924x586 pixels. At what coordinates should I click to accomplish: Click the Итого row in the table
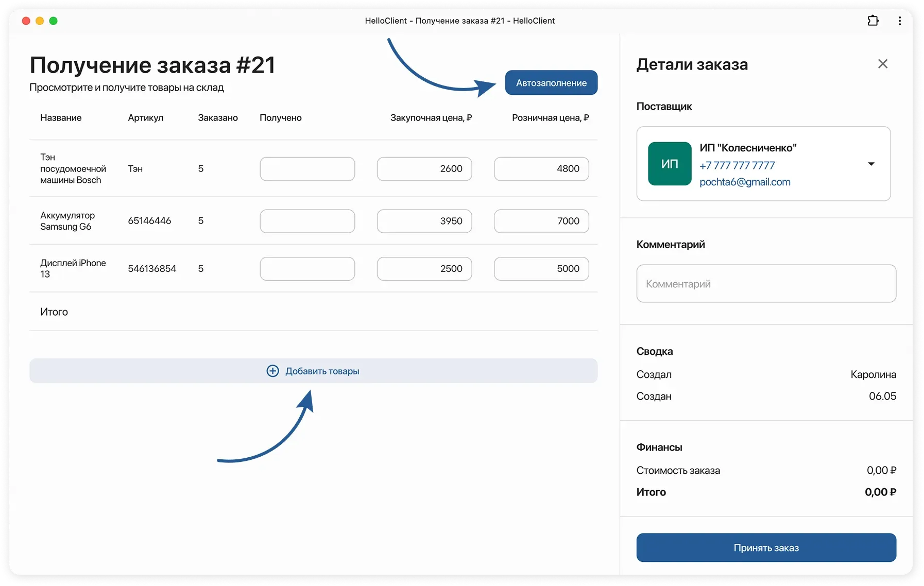coord(54,312)
